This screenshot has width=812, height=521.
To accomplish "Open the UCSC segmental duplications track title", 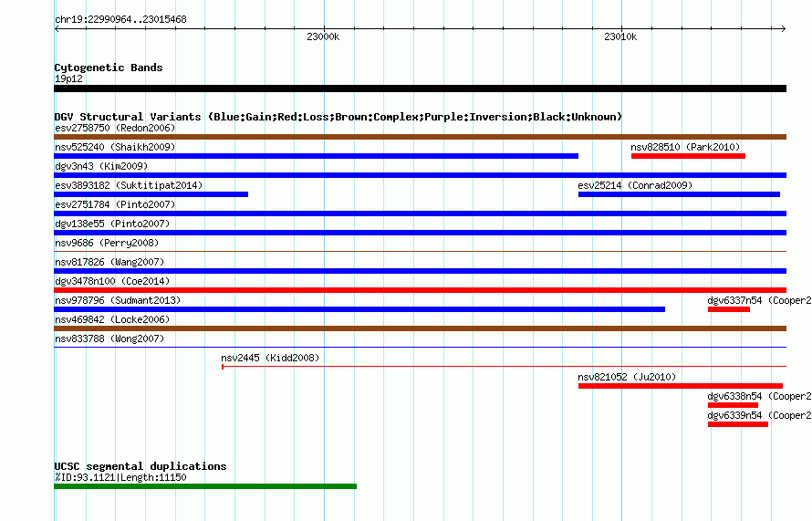I will [141, 466].
